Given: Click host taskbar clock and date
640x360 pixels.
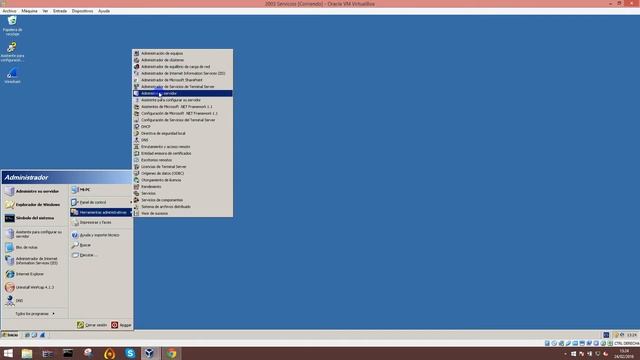Looking at the screenshot, I should pos(624,354).
